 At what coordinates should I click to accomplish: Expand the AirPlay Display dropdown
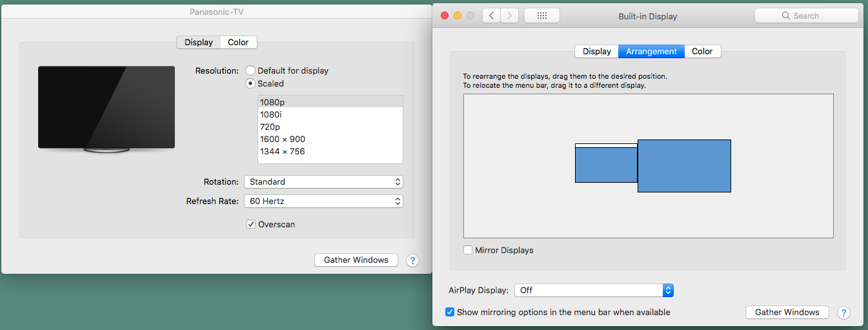tap(594, 291)
